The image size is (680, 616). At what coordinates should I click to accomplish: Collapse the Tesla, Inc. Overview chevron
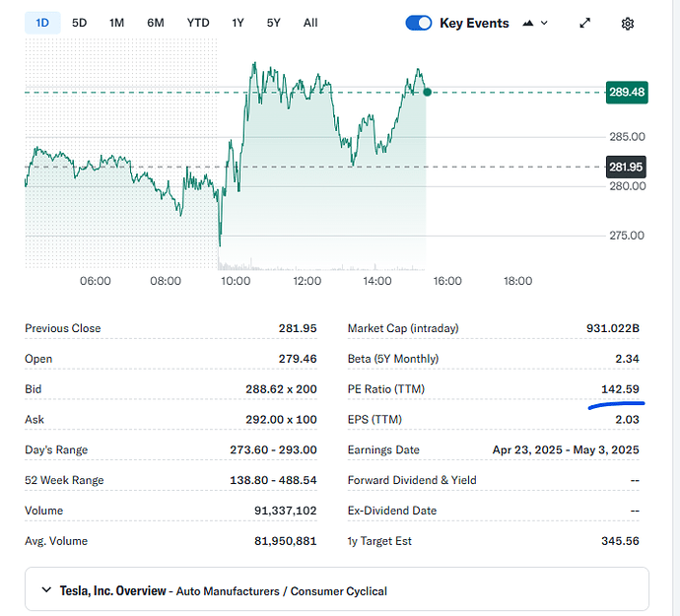(46, 590)
